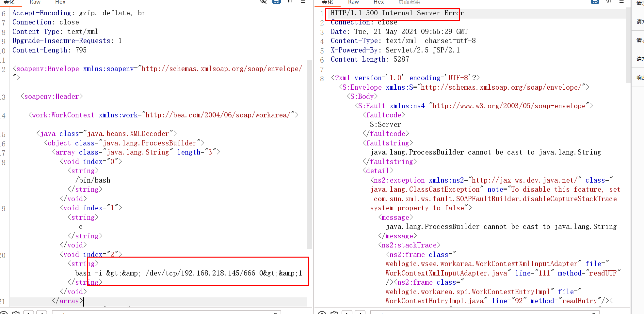The width and height of the screenshot is (644, 314).
Task: Click 'HTTP/1.1 500 Internal Server Error' status line
Action: 397,13
